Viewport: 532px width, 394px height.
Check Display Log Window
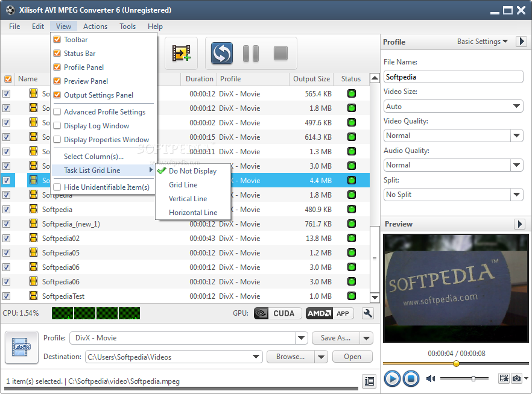pyautogui.click(x=57, y=126)
